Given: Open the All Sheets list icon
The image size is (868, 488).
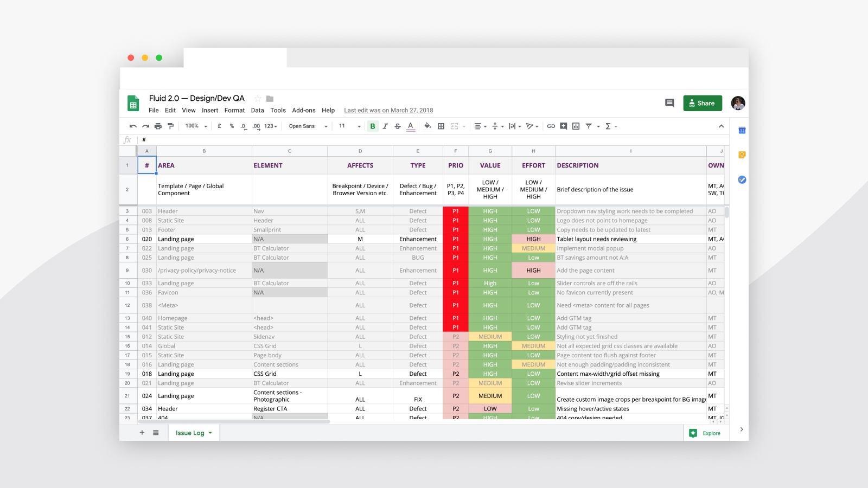Looking at the screenshot, I should coord(156,433).
